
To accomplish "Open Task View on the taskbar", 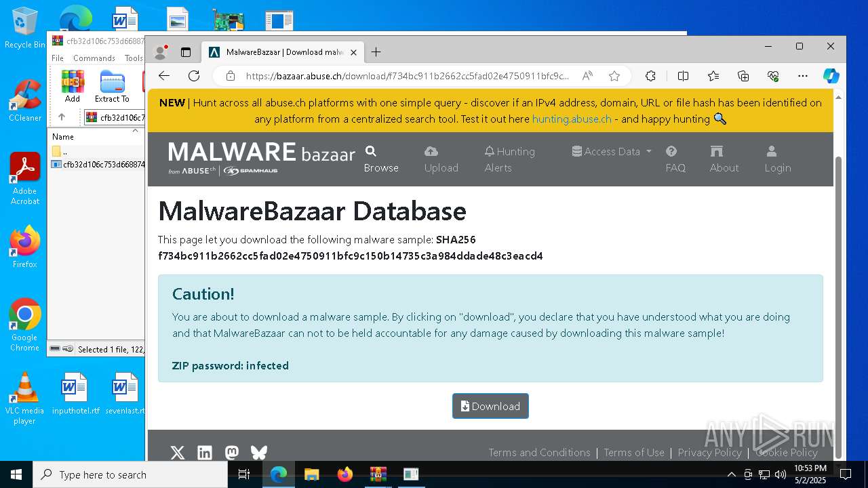I will point(245,474).
